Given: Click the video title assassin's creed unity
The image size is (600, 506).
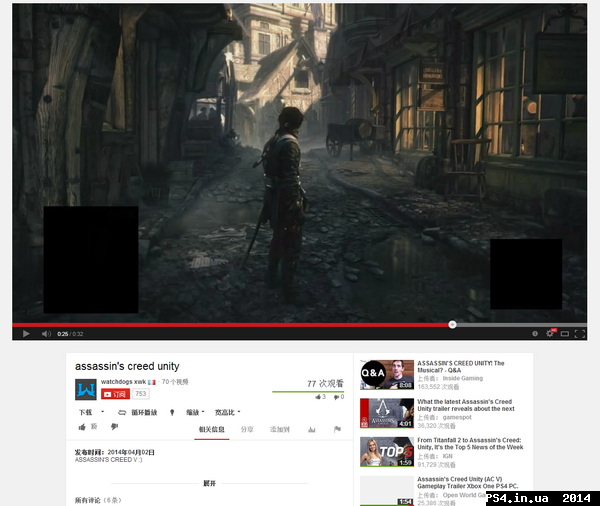Looking at the screenshot, I should pyautogui.click(x=127, y=366).
